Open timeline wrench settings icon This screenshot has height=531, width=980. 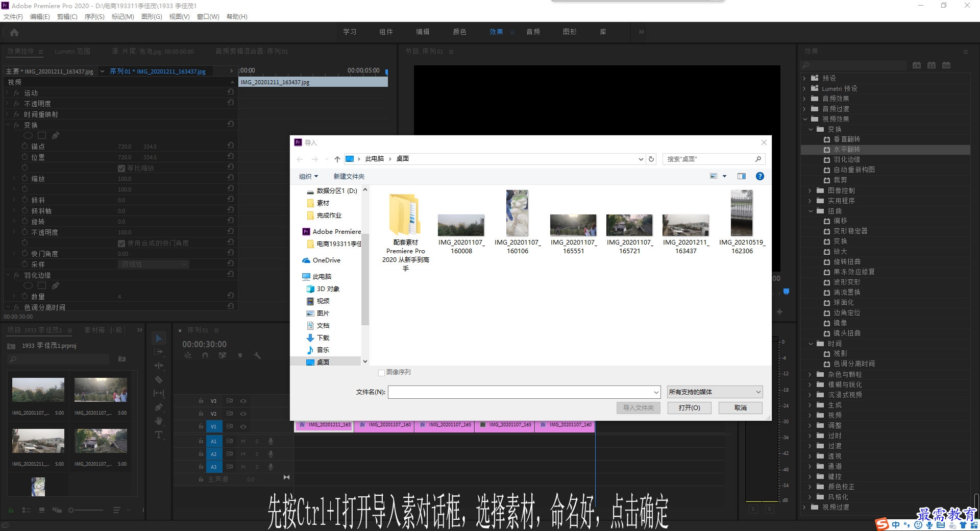(x=257, y=355)
